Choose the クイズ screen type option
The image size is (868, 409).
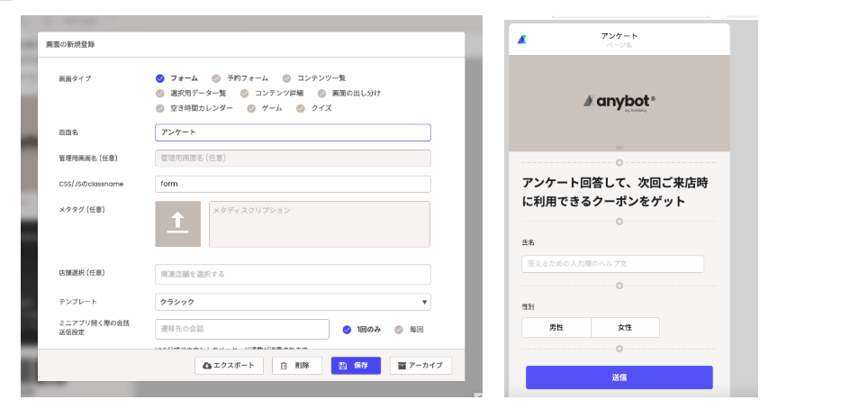(x=315, y=108)
